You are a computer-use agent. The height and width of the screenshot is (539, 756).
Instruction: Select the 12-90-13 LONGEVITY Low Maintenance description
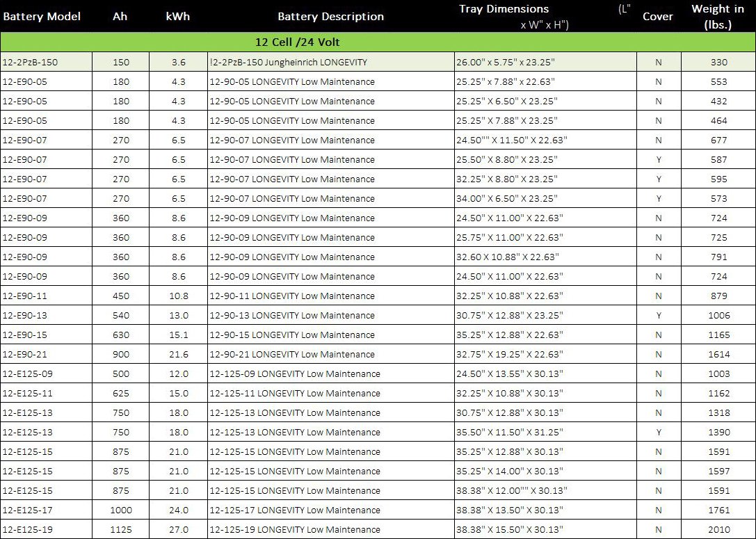pos(291,315)
